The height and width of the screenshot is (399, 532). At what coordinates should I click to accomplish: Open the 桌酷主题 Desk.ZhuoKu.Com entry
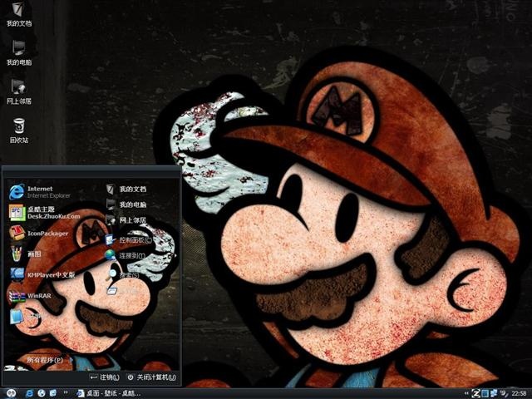tap(44, 213)
